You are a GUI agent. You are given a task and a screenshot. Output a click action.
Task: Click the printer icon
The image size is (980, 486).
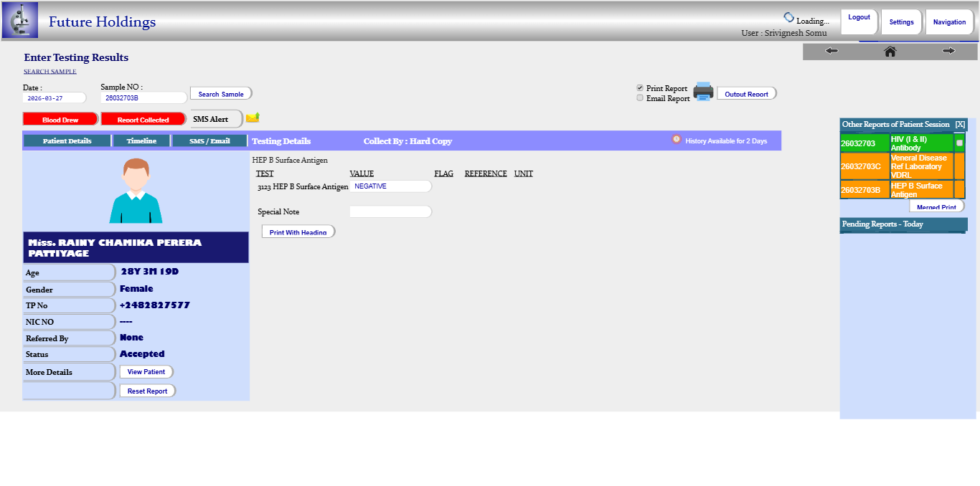click(703, 92)
